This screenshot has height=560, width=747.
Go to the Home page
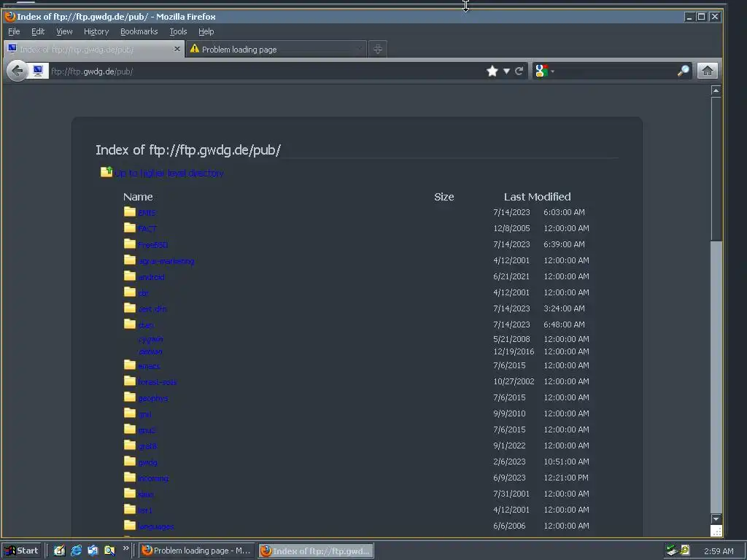[x=708, y=71]
